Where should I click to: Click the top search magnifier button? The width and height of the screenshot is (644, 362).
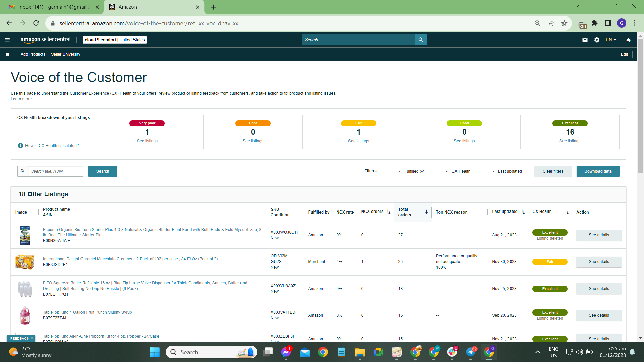(x=421, y=40)
